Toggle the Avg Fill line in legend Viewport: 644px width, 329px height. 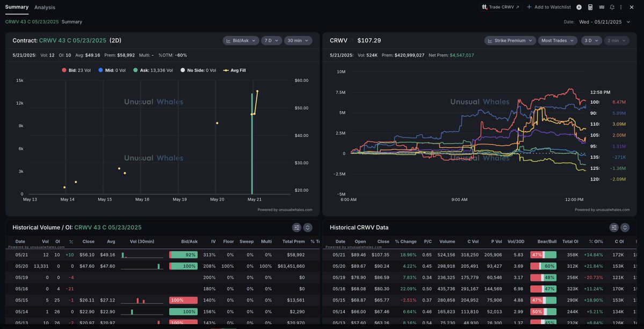coord(234,70)
